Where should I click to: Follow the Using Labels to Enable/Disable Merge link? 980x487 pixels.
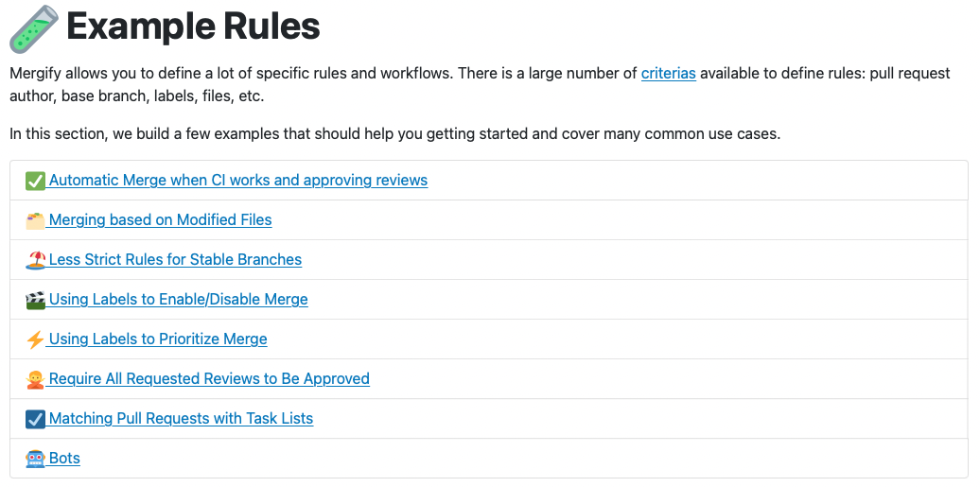(179, 300)
